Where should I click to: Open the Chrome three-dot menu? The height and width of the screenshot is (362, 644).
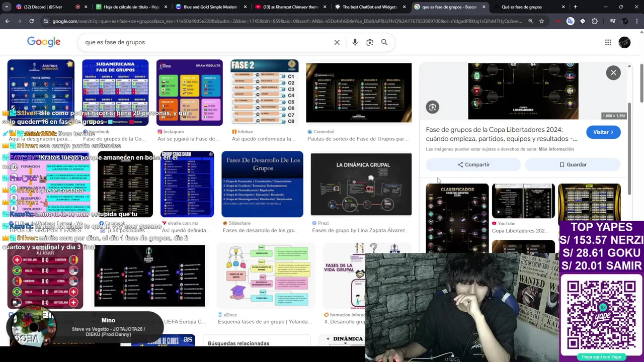(x=636, y=21)
